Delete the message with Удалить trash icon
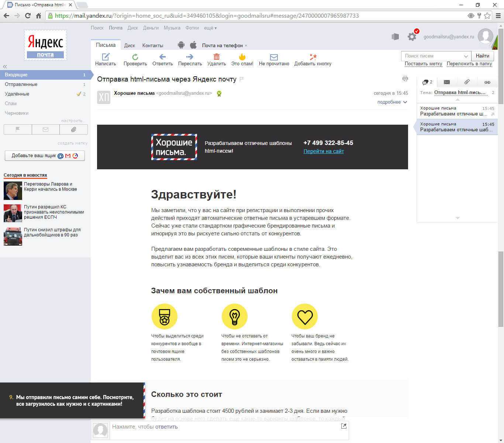The height and width of the screenshot is (443, 504). point(217,57)
